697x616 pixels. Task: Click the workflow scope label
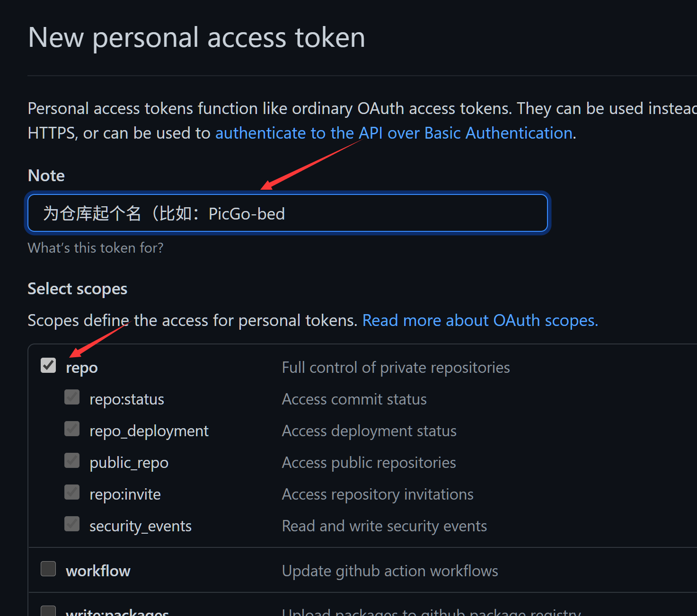(x=98, y=571)
